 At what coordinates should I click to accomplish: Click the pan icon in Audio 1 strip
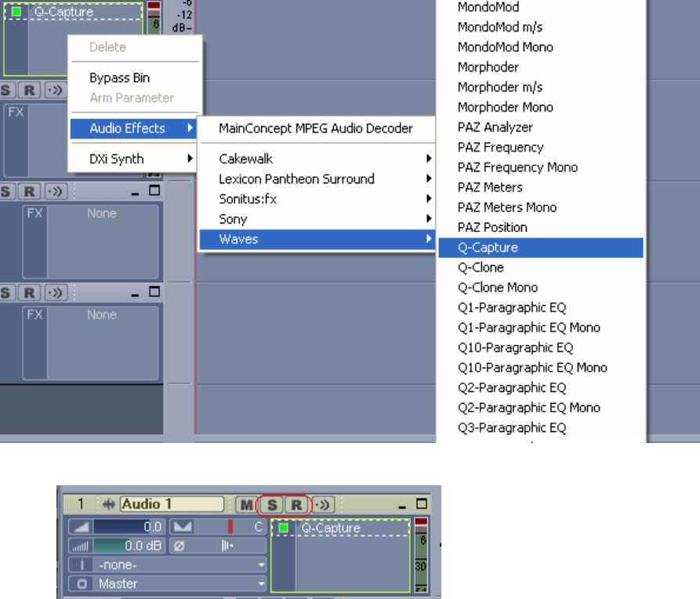coord(182,527)
